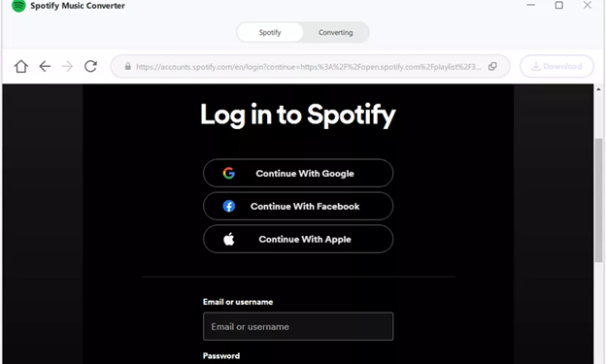The width and height of the screenshot is (606, 364).
Task: Copy the URL using the copy icon
Action: pyautogui.click(x=492, y=66)
